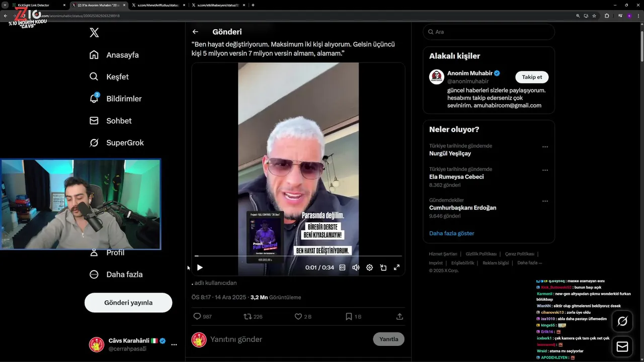The image size is (644, 362).
Task: Go to Keşfet explore page
Action: 109,77
